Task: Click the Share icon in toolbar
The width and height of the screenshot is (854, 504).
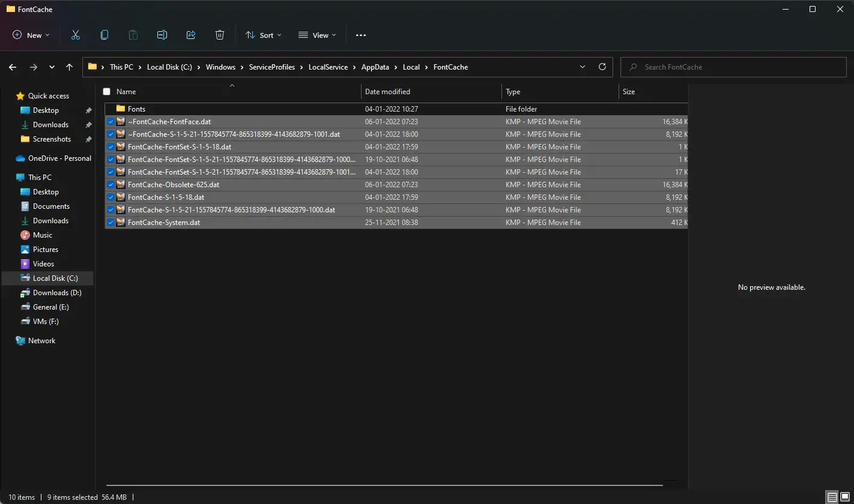Action: point(191,35)
